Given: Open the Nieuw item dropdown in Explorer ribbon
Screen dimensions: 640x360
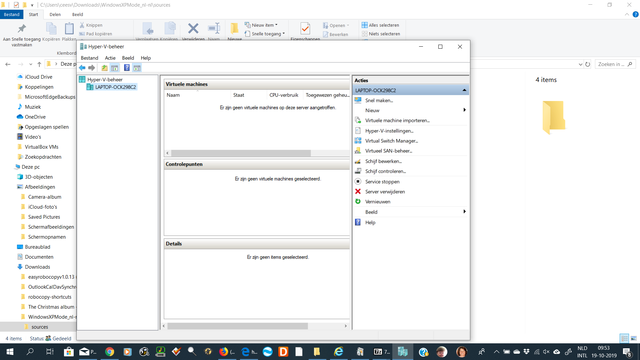Looking at the screenshot, I should pos(261,25).
